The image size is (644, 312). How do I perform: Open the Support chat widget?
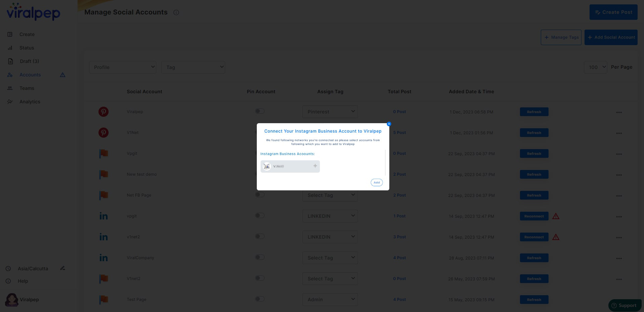coord(625,305)
